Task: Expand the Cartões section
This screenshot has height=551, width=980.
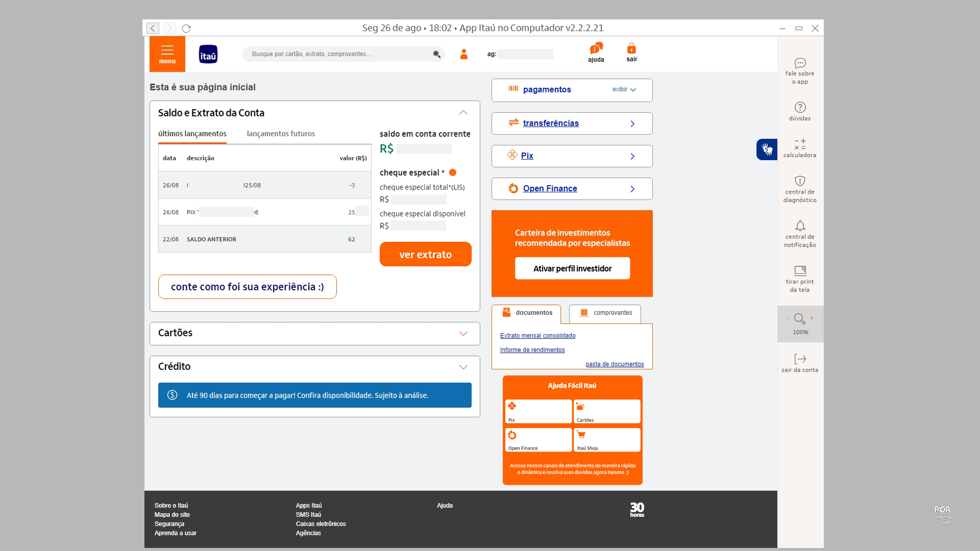Action: [463, 334]
